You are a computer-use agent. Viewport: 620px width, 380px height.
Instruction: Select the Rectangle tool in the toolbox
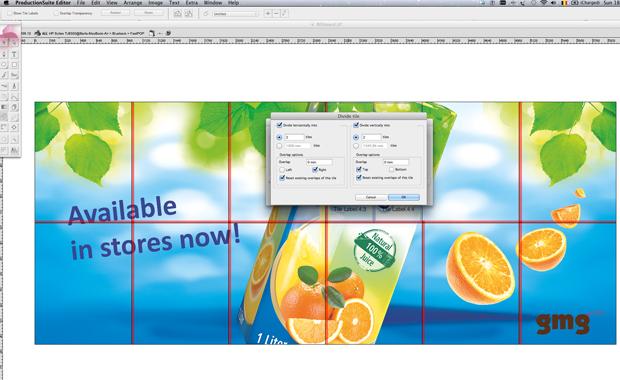(14, 65)
